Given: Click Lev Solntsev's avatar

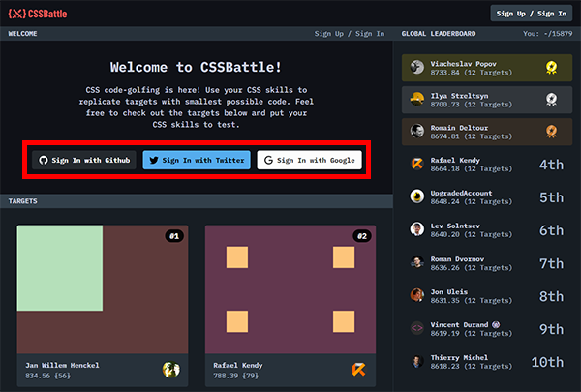Looking at the screenshot, I should click(x=417, y=229).
